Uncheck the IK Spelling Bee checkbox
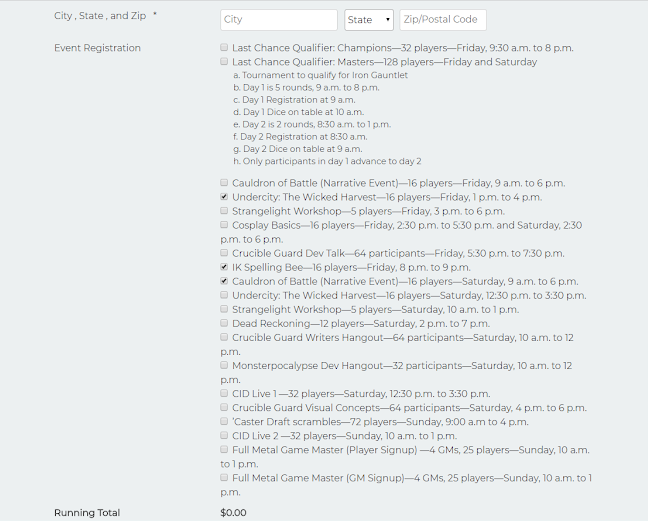 224,268
